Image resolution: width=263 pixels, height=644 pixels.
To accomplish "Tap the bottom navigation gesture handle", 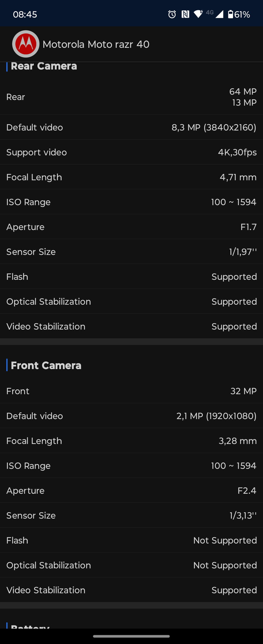I will point(131,636).
